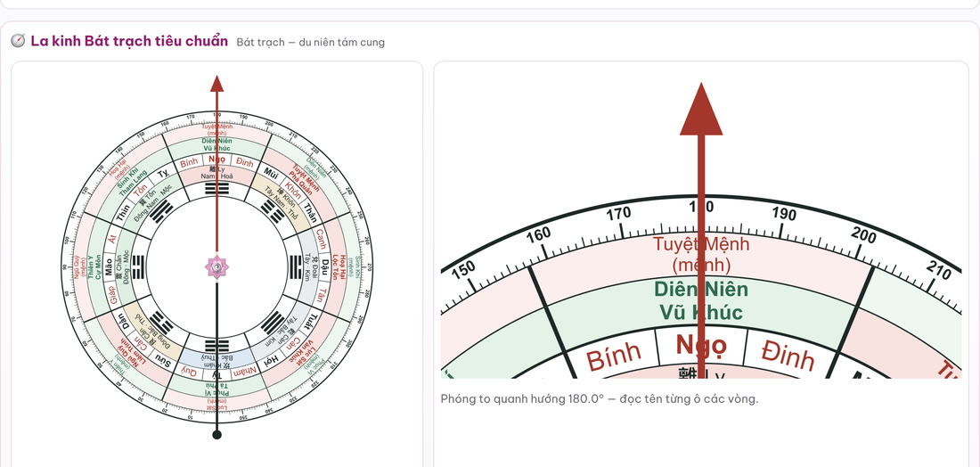Click the Dậu cell on the full compass
Viewport: 980px width, 467px height.
[324, 266]
